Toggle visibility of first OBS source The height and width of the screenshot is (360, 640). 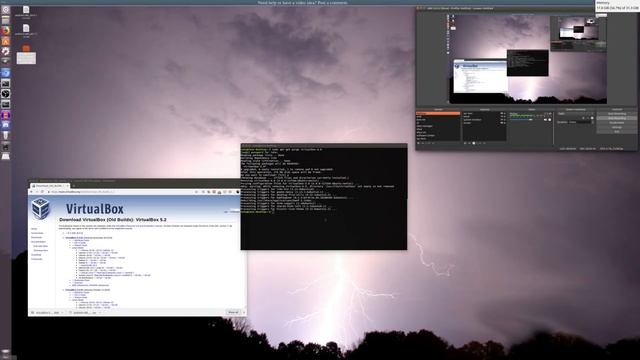point(502,113)
